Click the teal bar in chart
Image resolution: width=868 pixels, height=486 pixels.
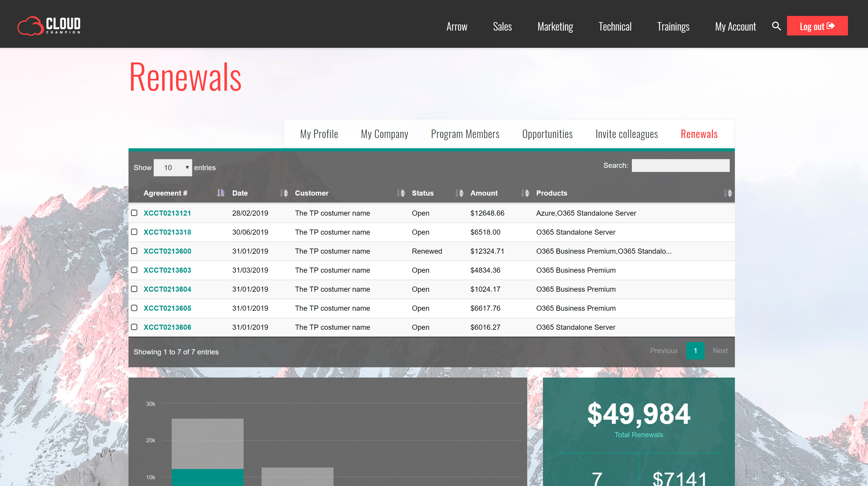(x=207, y=477)
